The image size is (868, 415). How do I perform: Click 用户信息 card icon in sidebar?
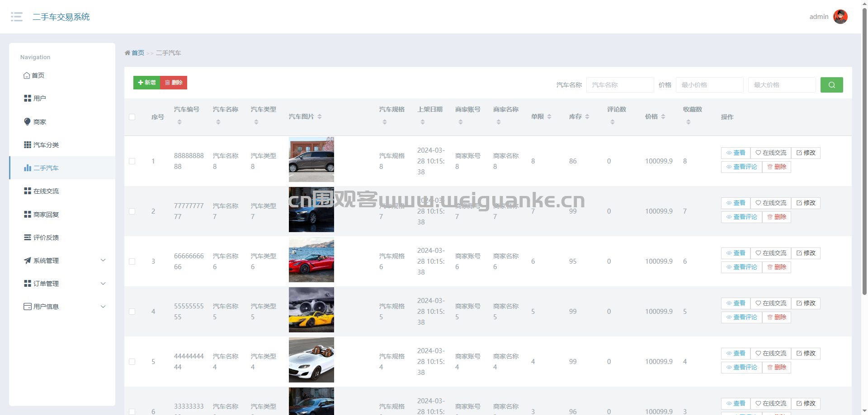(27, 306)
